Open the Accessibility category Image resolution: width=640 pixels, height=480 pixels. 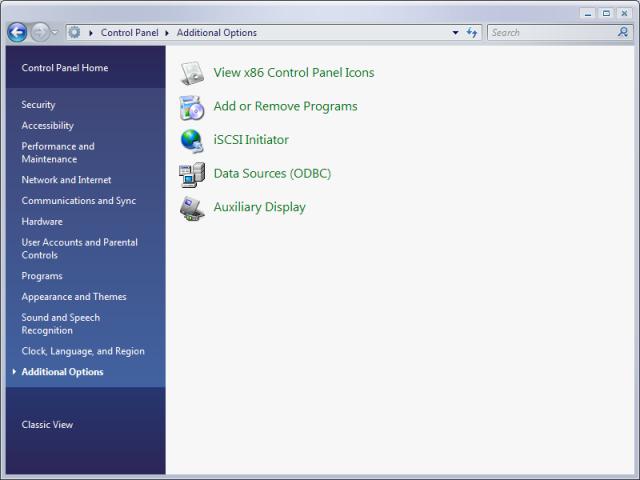point(48,126)
